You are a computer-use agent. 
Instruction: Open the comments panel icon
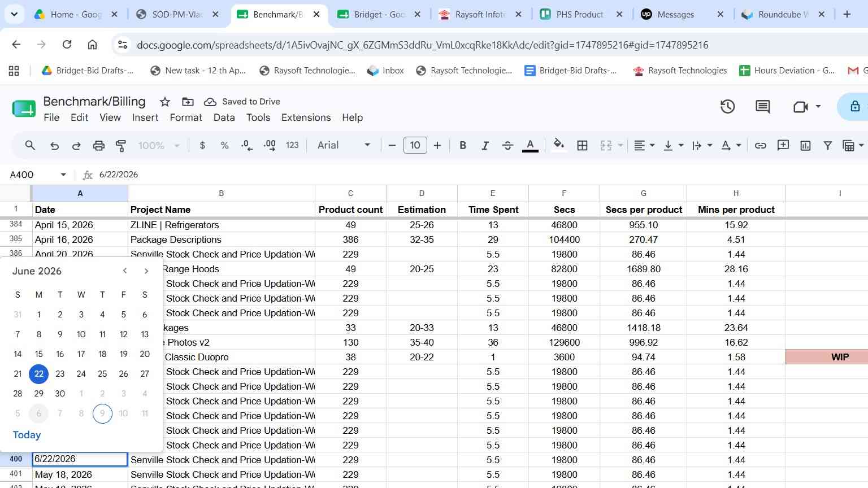click(x=763, y=106)
